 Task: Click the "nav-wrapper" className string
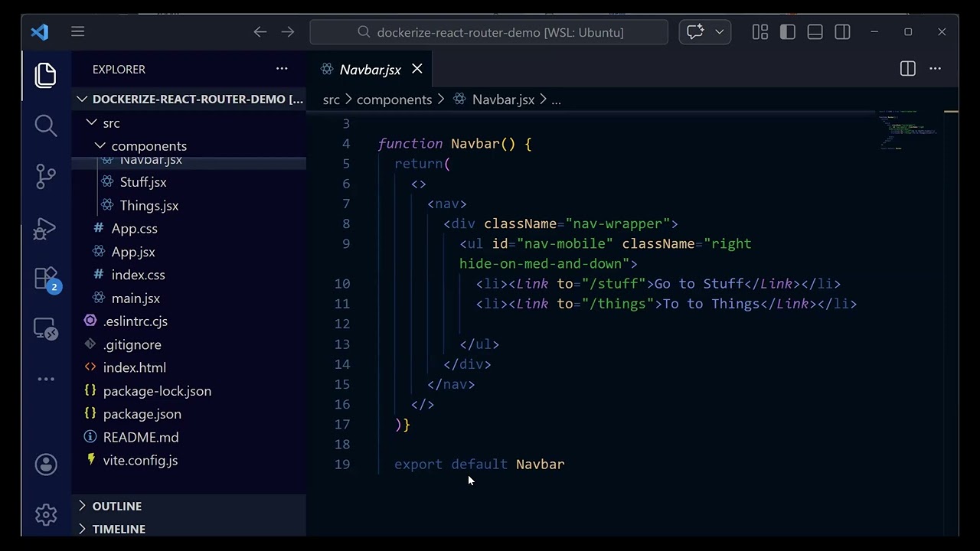(617, 223)
